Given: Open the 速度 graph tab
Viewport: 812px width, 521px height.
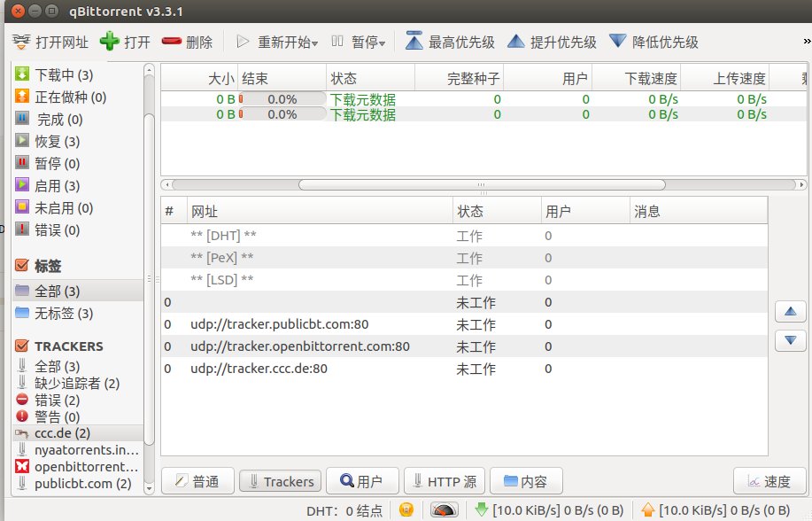Looking at the screenshot, I should pyautogui.click(x=769, y=481).
